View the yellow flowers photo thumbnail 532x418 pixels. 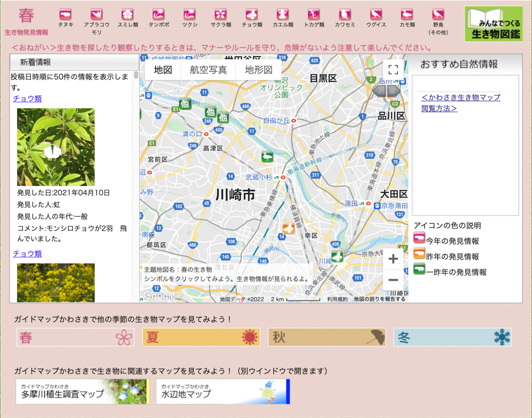[56, 283]
